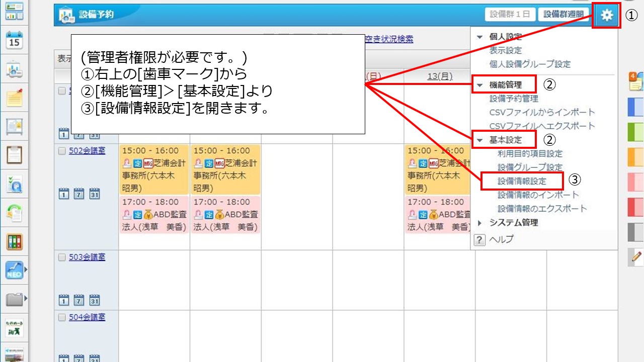
Task: Open the yellow sticky note icon in sidebar
Action: pos(14,98)
